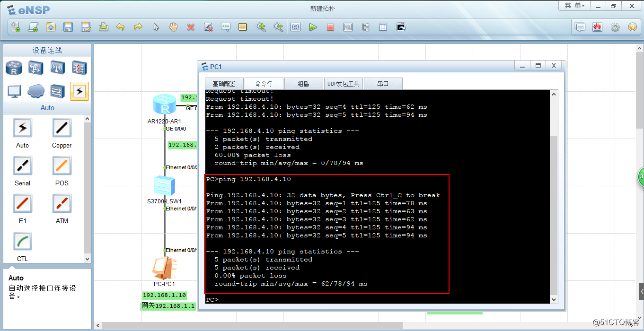644x331 pixels.
Task: Switch to UDP发包工具 tab in PC1
Action: (344, 84)
